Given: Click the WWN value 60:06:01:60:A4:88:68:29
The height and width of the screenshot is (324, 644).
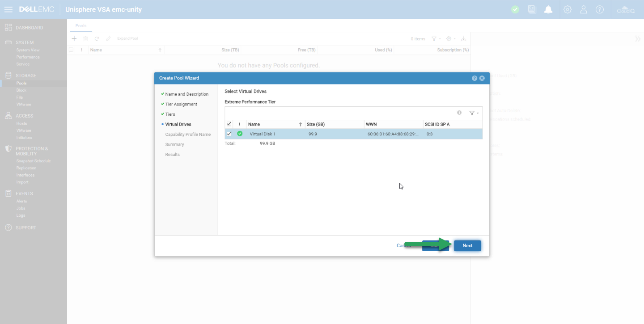Looking at the screenshot, I should 393,134.
